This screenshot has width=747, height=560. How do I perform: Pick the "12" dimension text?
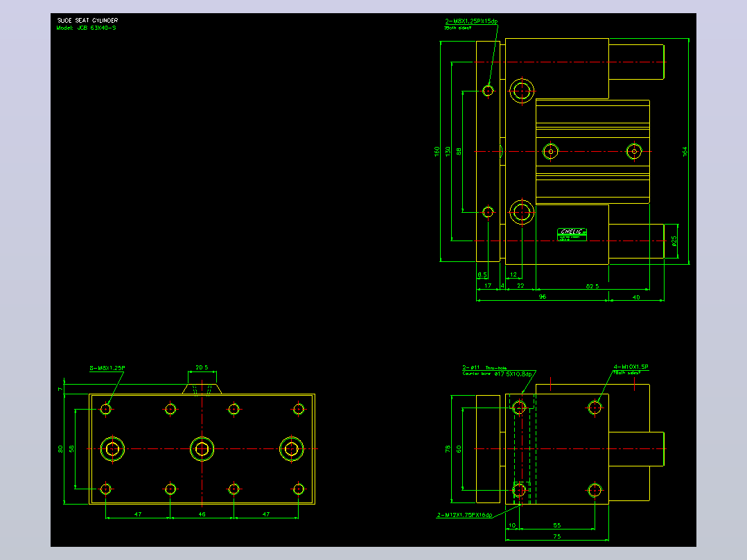pos(513,274)
